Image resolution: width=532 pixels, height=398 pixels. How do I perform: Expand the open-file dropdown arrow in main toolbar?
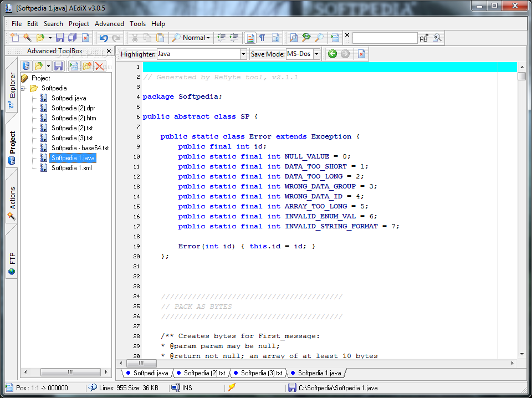pos(50,38)
